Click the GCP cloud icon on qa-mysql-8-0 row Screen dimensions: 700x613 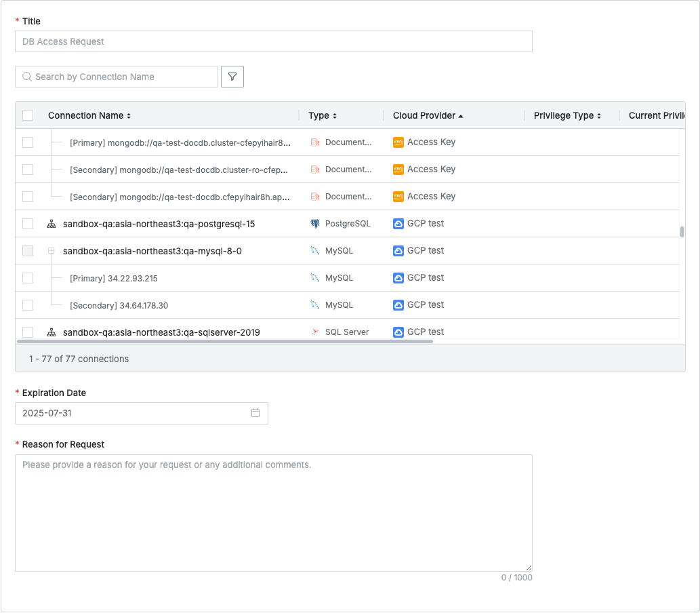coord(398,251)
